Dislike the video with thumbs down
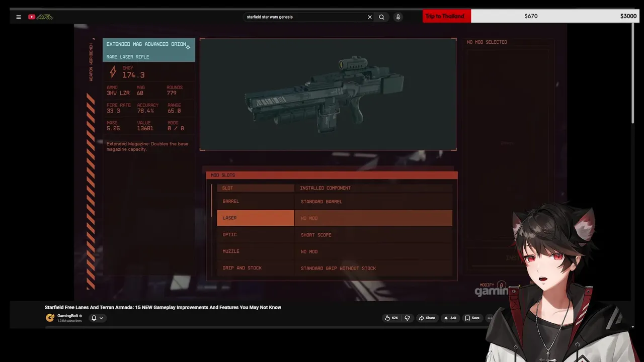Image resolution: width=644 pixels, height=362 pixels. 407,318
